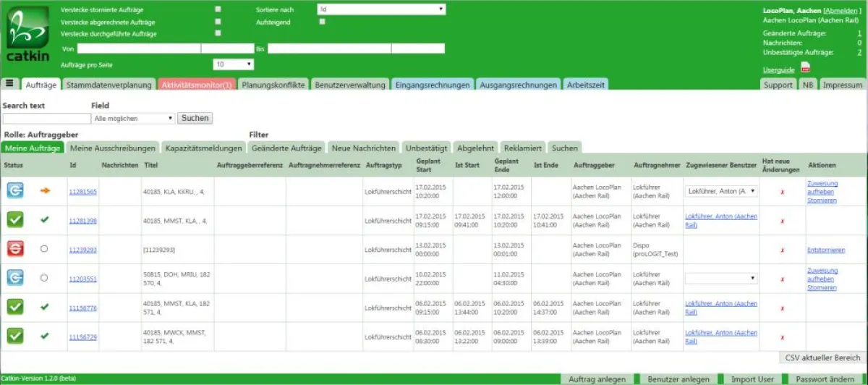The image size is (868, 385).
Task: Click orange arrow icon in first row
Action: pyautogui.click(x=45, y=190)
